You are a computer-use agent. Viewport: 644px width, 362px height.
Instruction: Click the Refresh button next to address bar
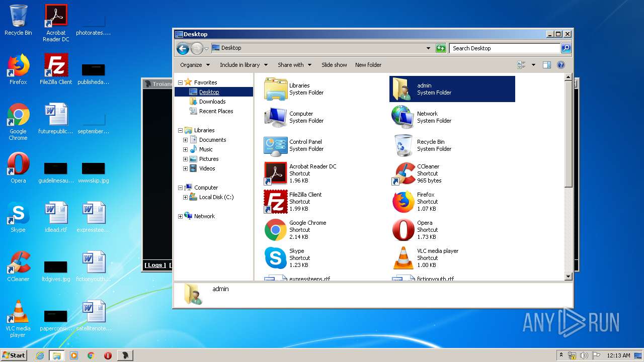pyautogui.click(x=441, y=48)
